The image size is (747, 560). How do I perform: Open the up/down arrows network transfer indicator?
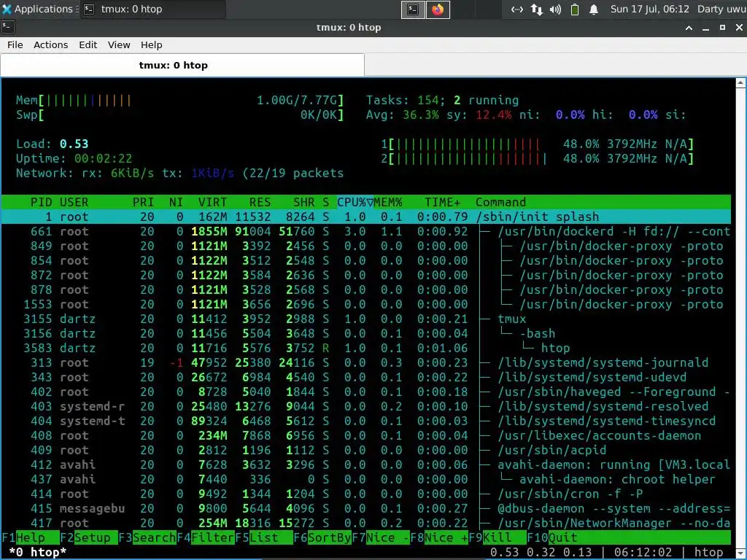click(x=536, y=9)
